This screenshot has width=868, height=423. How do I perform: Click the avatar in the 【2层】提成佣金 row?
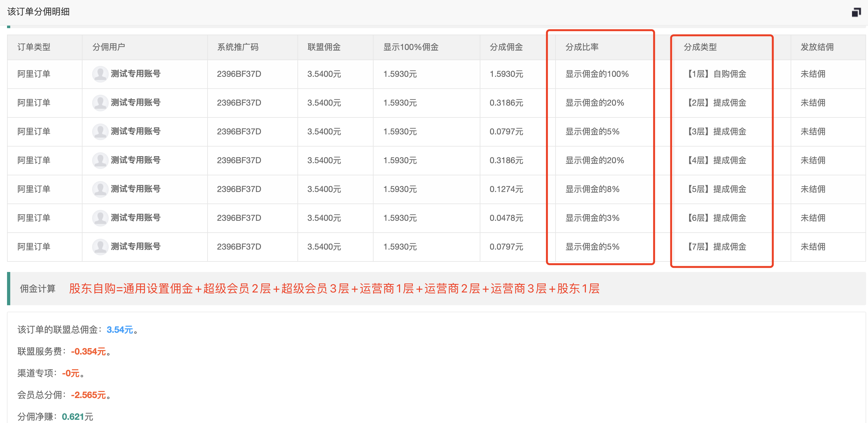(100, 103)
